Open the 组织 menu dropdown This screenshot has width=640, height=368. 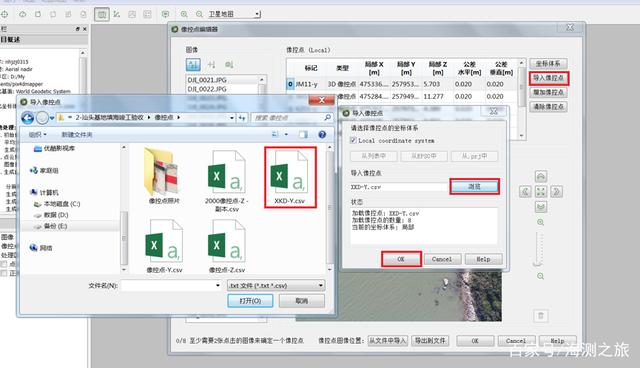(38, 134)
